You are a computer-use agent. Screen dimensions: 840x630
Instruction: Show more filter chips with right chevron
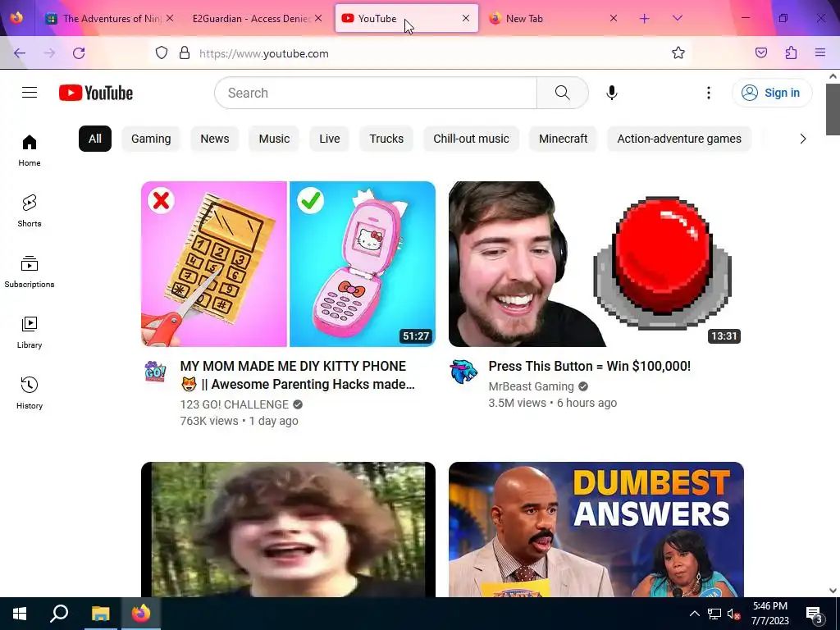pos(802,139)
